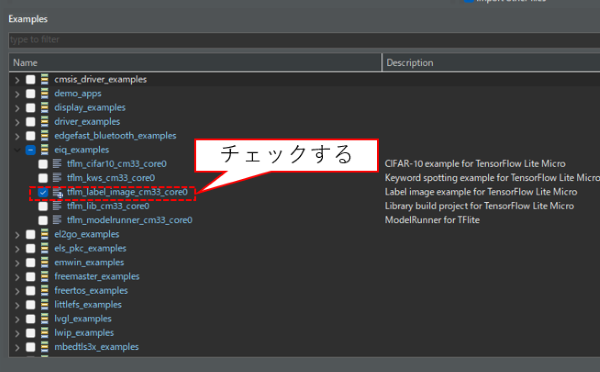Expand the mbedtls3x_examples group
The width and height of the screenshot is (600, 372).
coord(17,347)
